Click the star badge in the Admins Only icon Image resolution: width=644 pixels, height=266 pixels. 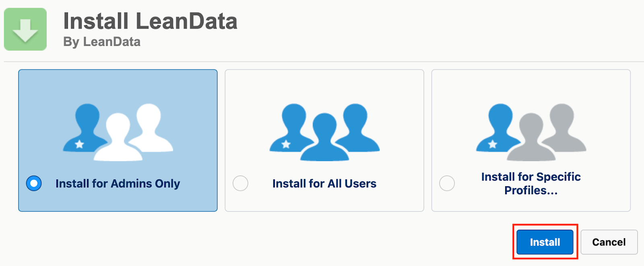click(x=79, y=144)
